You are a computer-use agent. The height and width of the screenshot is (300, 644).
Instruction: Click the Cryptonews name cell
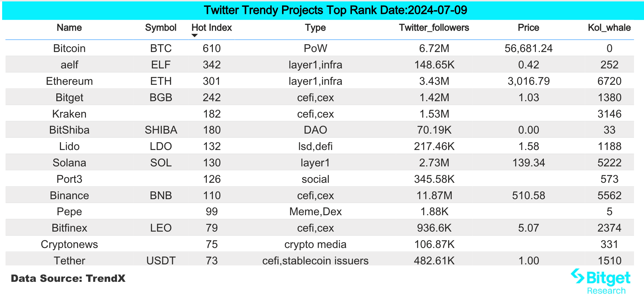click(x=69, y=244)
